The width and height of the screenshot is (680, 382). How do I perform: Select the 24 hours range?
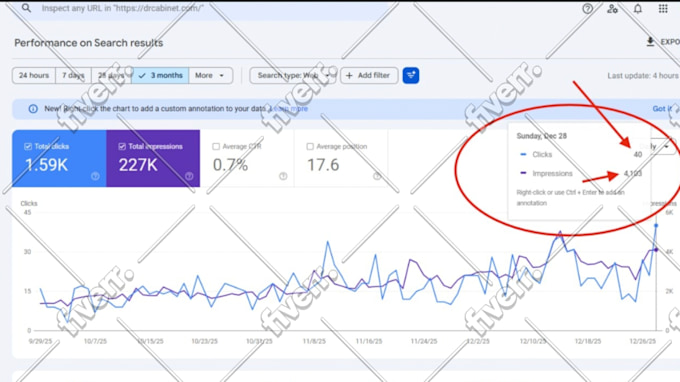tap(34, 75)
